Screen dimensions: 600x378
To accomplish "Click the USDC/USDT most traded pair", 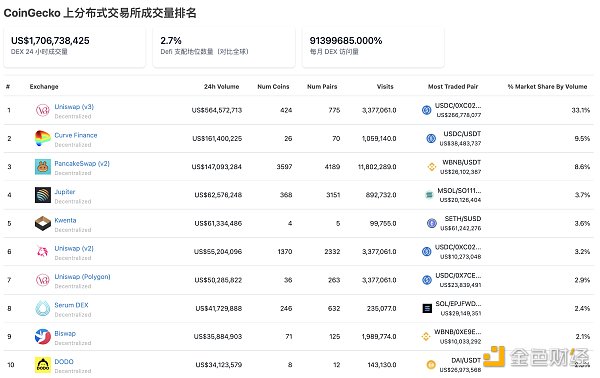I will tap(462, 134).
